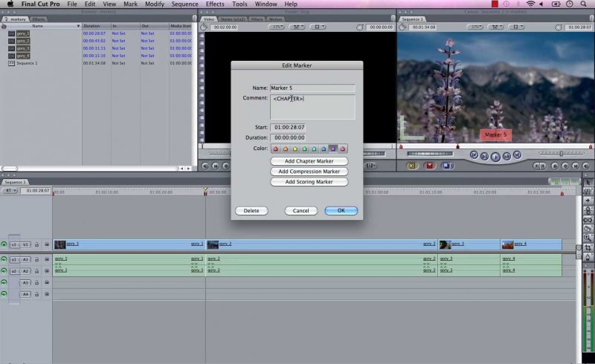Toggle V1 video track visibility
The image size is (595, 364).
click(x=4, y=244)
